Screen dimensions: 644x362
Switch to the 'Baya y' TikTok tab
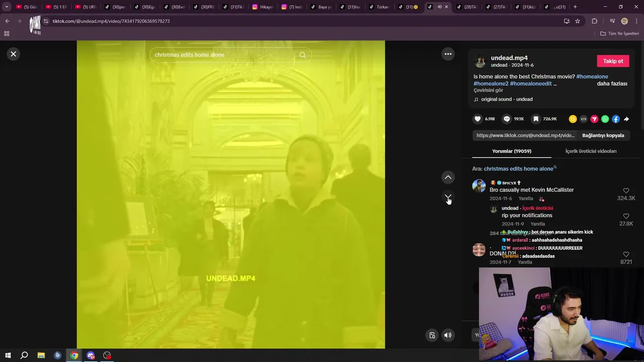click(320, 7)
